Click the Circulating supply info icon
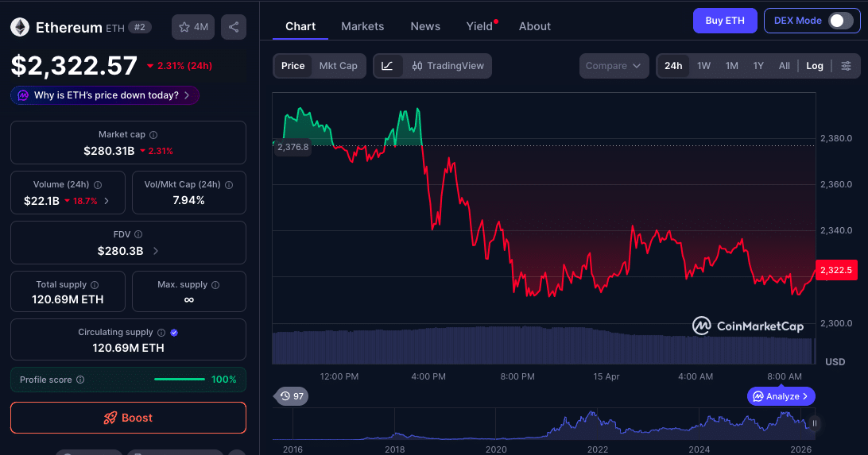This screenshot has height=455, width=868. 161,332
